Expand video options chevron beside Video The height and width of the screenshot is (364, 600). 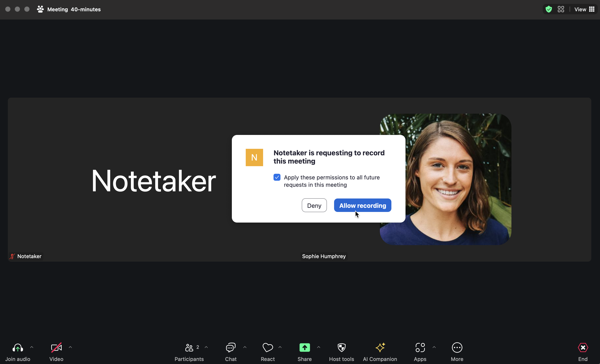click(x=70, y=347)
